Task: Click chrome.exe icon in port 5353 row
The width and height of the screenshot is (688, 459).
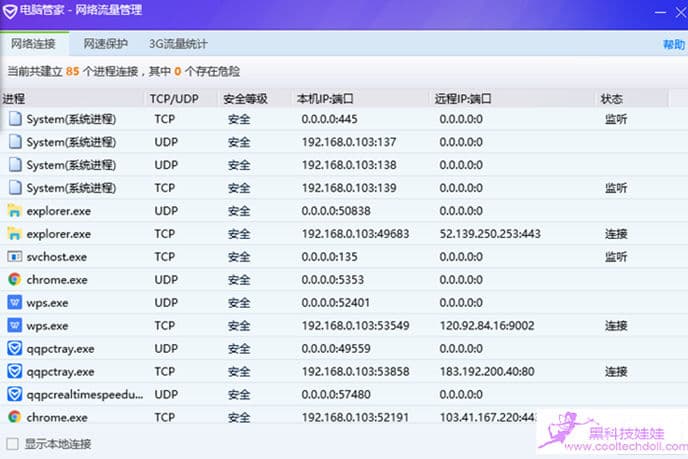Action: pos(14,279)
